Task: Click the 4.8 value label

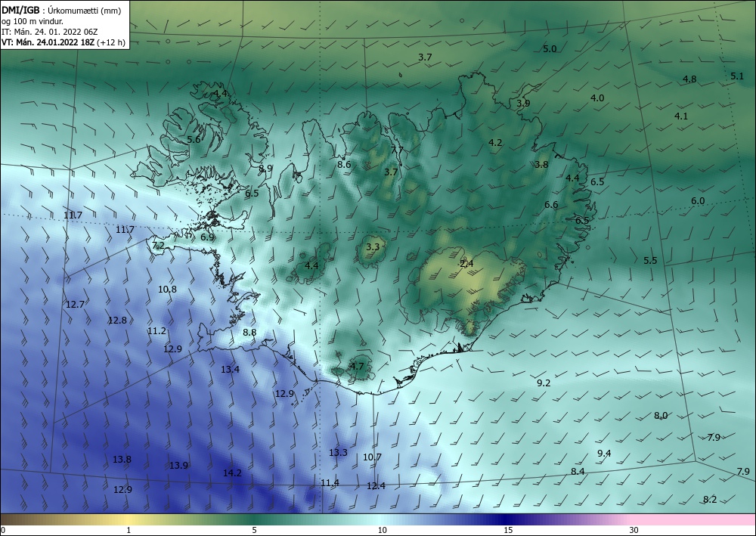Action: (x=690, y=79)
